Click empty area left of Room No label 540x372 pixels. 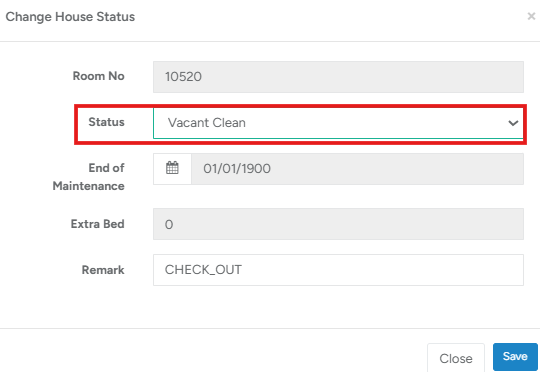tap(34, 76)
